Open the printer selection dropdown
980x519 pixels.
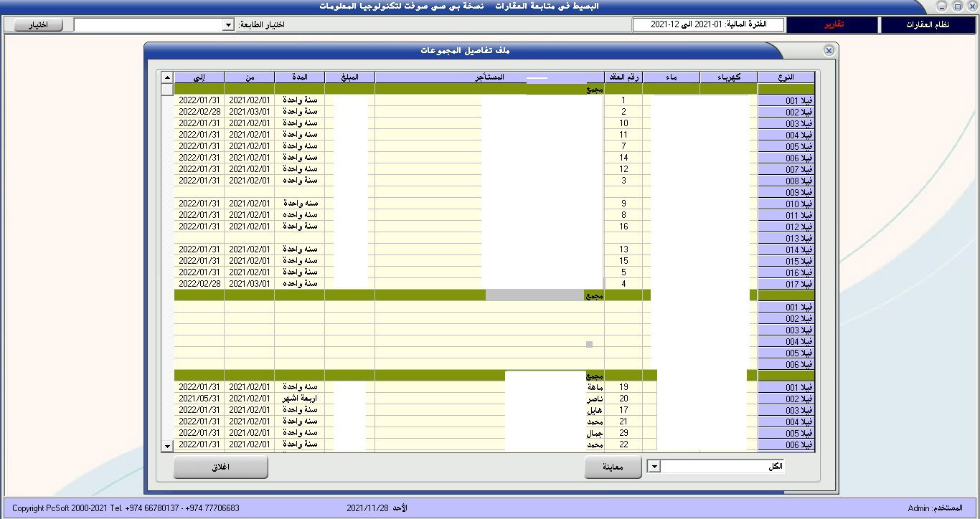(x=228, y=25)
